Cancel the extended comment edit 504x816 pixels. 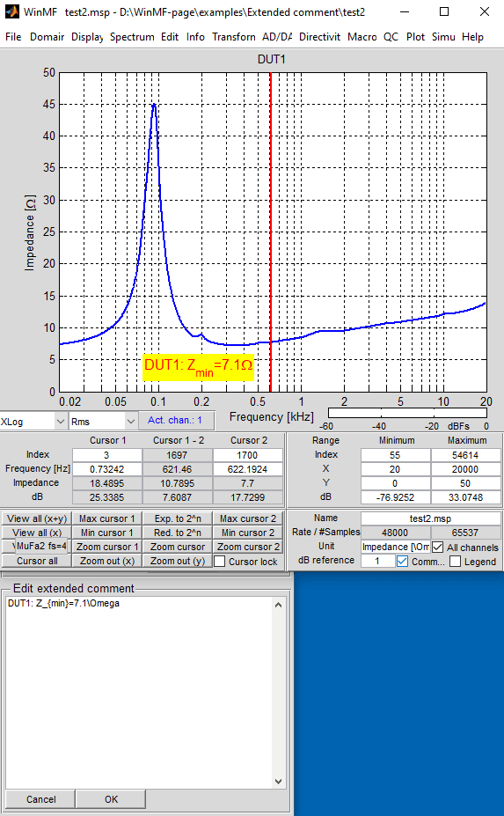tap(41, 799)
